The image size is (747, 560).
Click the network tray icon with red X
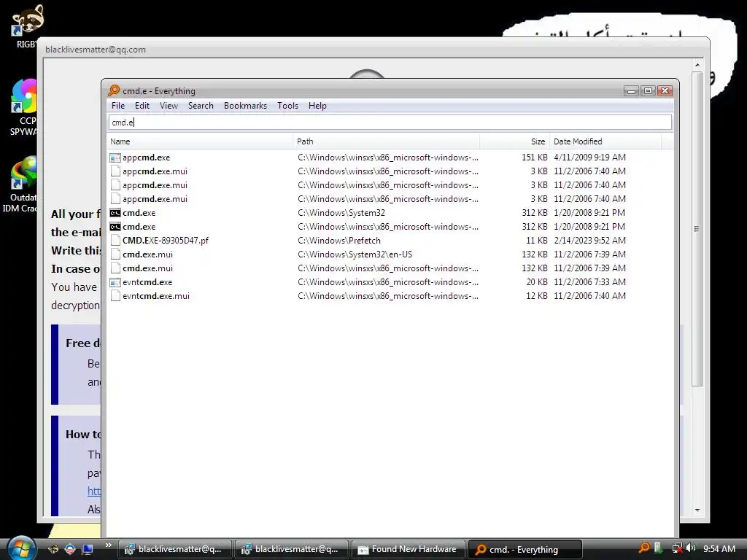coord(677,548)
